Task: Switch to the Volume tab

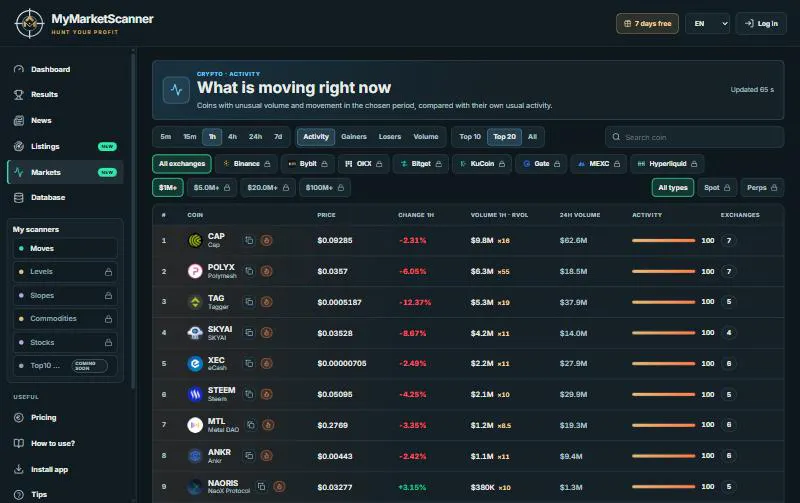Action: pos(426,137)
